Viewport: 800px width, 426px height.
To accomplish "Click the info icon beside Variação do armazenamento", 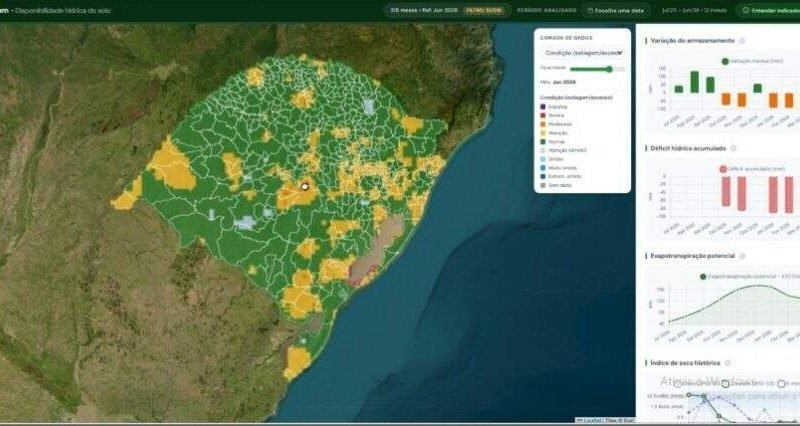I will pos(742,41).
